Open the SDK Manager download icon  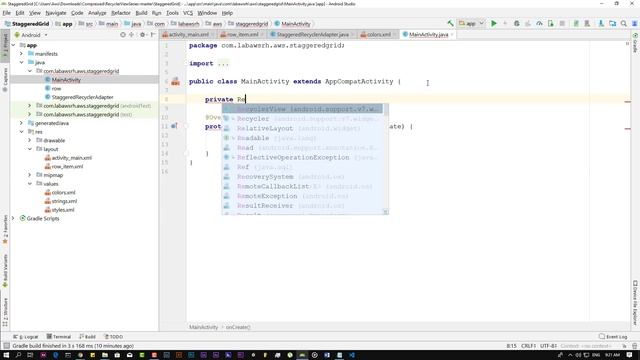click(601, 24)
